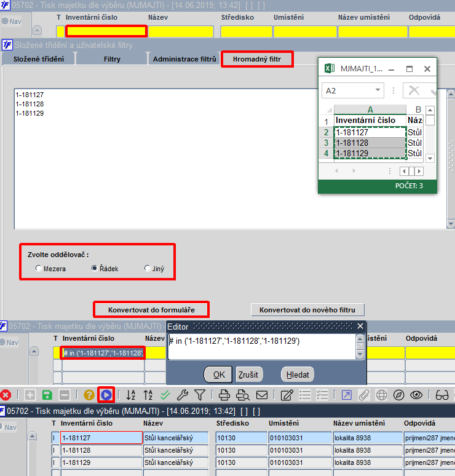Click the green checkmark toolbar icon
The height and width of the screenshot is (476, 455).
(165, 395)
